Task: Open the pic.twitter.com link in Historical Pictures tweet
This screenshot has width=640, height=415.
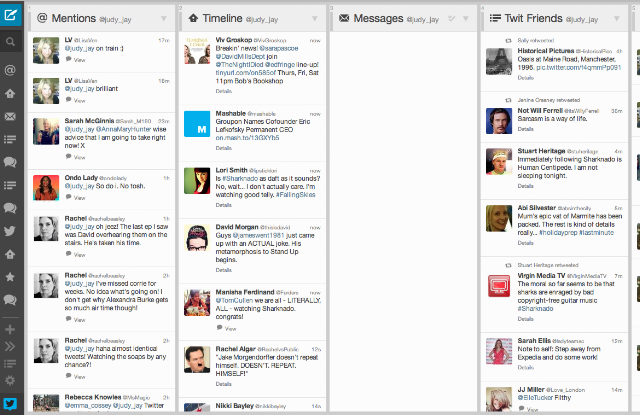Action: pos(579,67)
